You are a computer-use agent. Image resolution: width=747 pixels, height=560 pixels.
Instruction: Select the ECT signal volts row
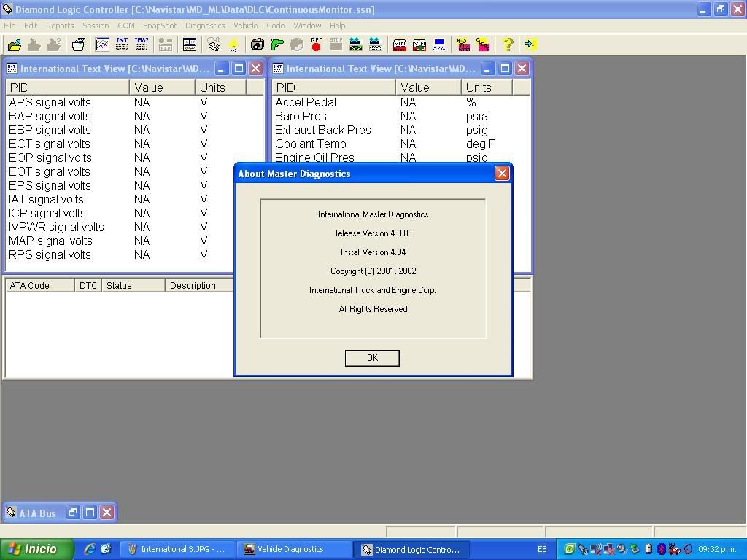pos(135,144)
